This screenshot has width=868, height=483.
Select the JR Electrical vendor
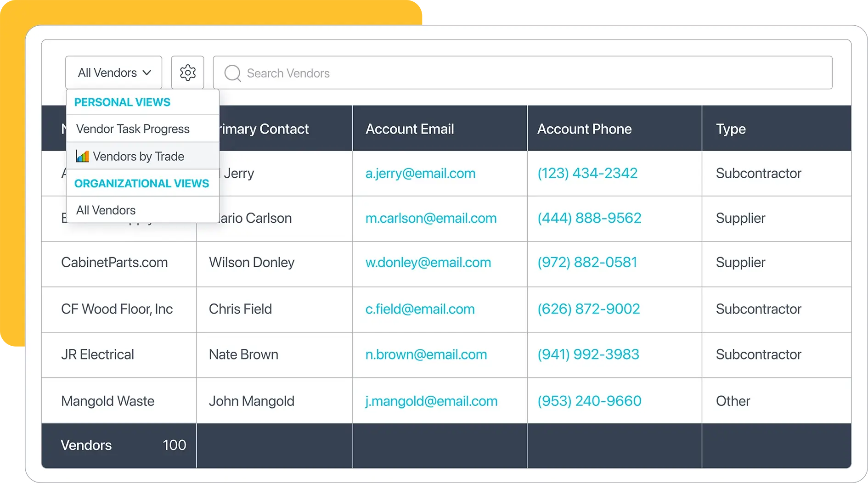(97, 354)
